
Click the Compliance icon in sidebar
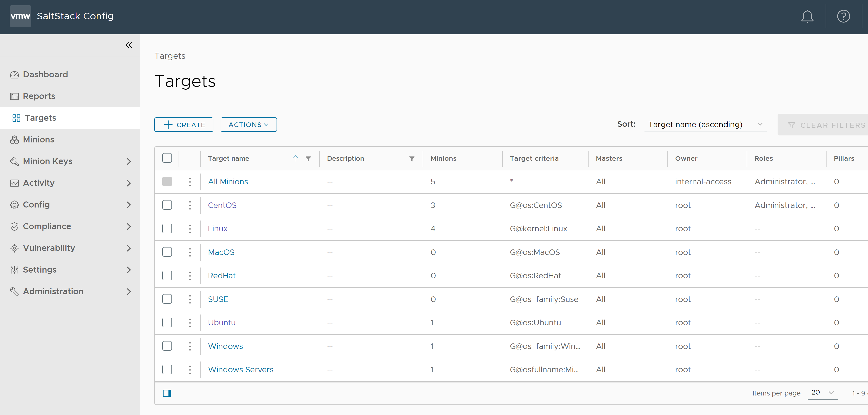pos(14,226)
